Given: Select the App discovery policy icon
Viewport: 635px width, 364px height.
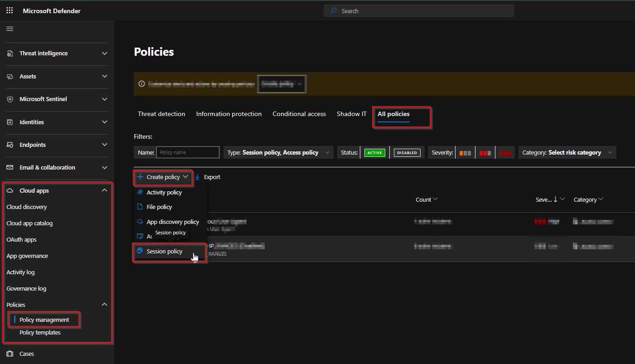Looking at the screenshot, I should 140,222.
